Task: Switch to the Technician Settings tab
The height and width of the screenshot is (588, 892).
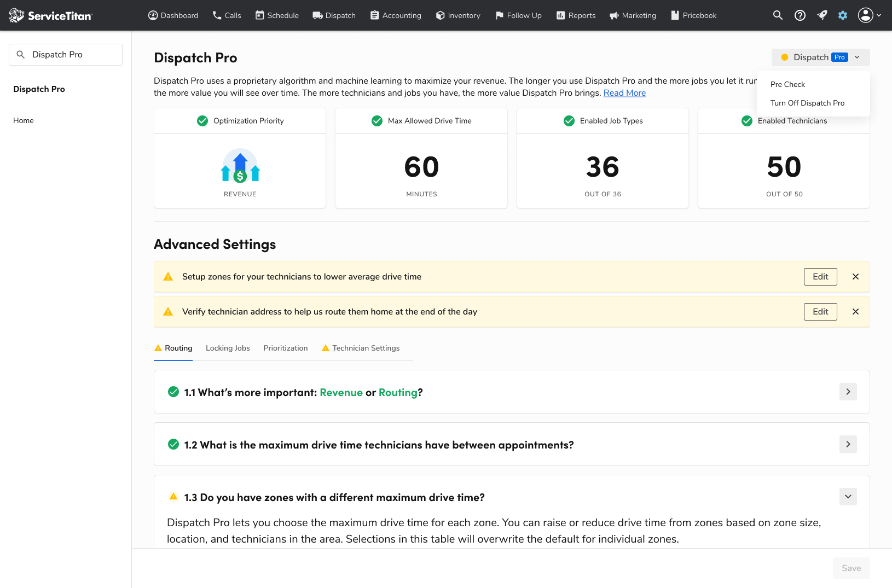Action: (x=361, y=348)
